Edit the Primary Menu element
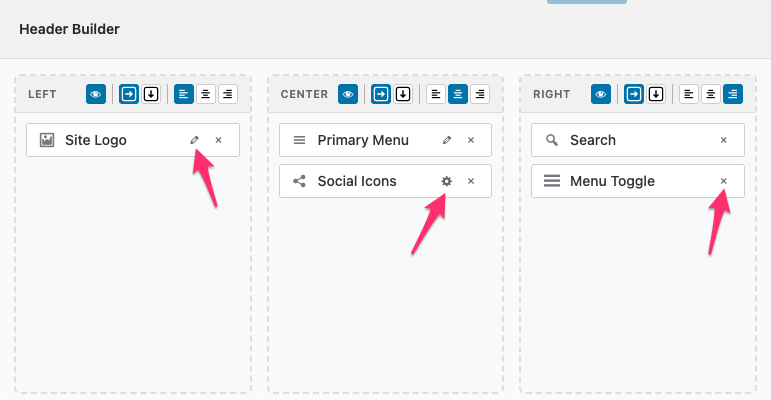This screenshot has height=400, width=771. (x=447, y=140)
